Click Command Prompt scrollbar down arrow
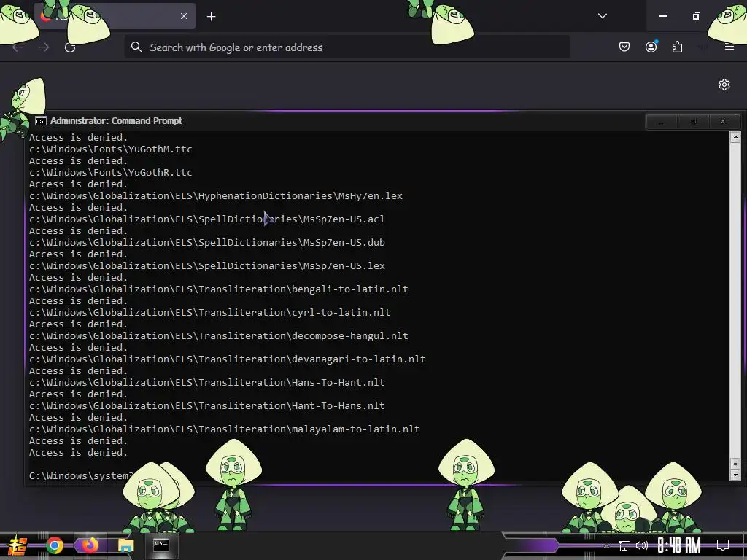This screenshot has height=560, width=747. point(735,475)
